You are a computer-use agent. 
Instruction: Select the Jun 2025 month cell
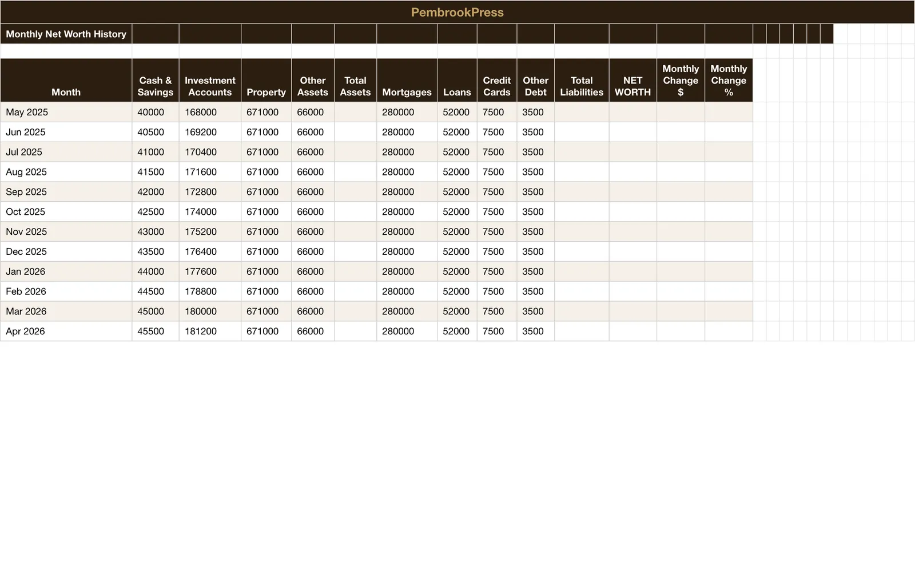coord(66,132)
